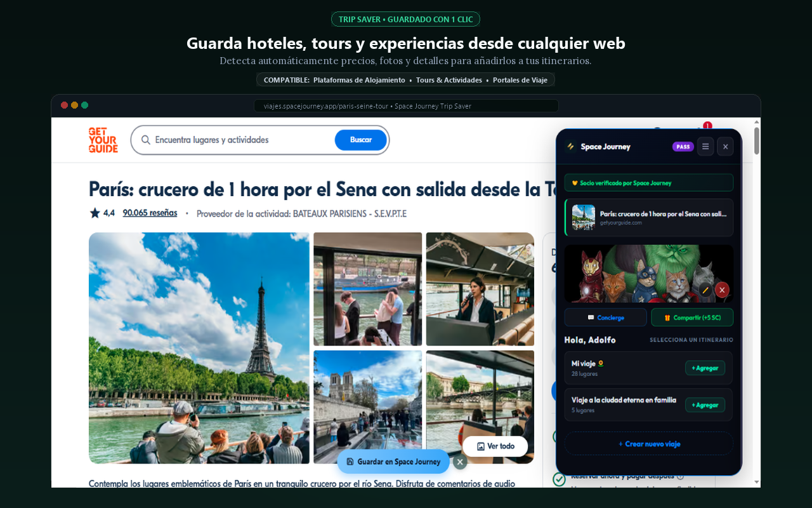Click the scrollbar down arrow
The height and width of the screenshot is (508, 812).
click(x=756, y=483)
